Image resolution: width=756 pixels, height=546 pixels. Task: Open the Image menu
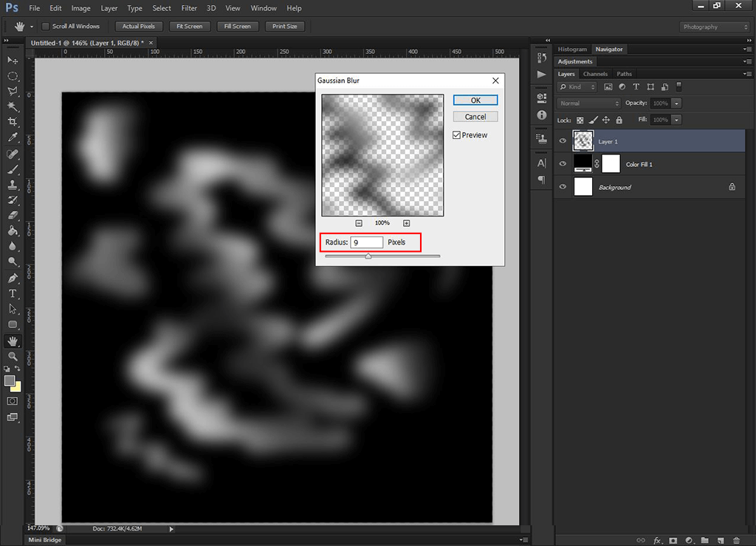(x=80, y=8)
